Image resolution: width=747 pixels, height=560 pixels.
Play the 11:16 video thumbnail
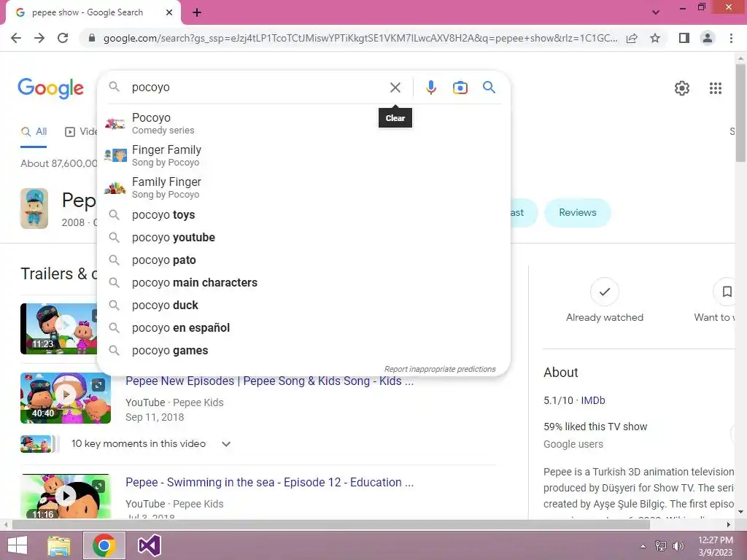[x=66, y=496]
